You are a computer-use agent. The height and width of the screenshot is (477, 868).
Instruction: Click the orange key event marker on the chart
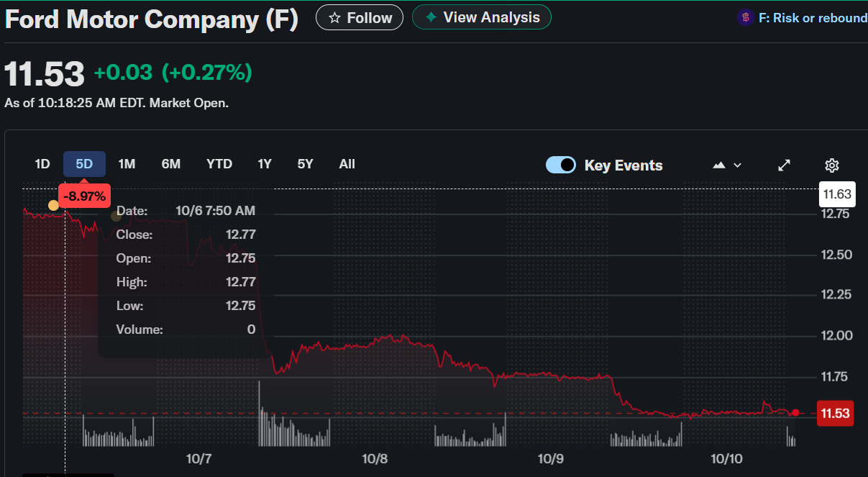coord(53,206)
